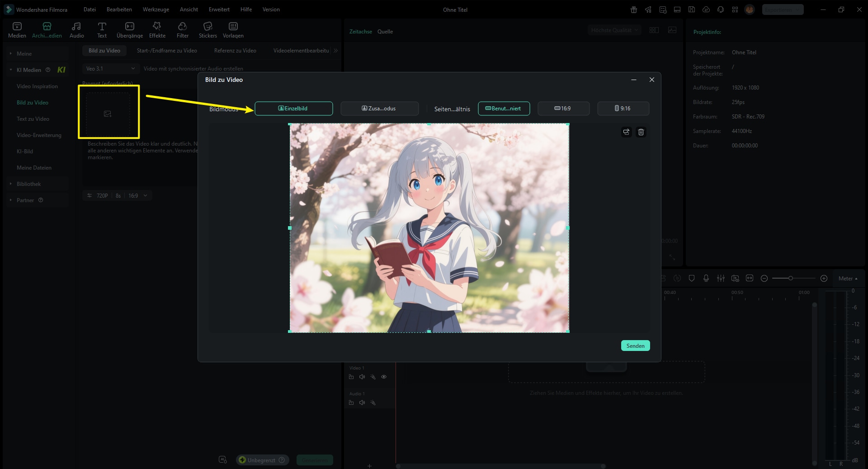
Task: Choose the 16:9 aspect ratio option
Action: pos(563,109)
